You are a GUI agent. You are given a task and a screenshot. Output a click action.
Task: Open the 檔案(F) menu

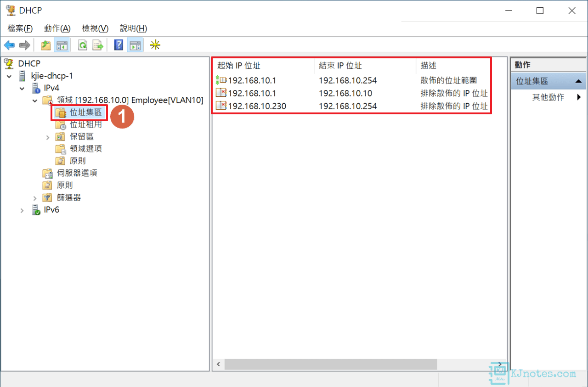click(20, 28)
